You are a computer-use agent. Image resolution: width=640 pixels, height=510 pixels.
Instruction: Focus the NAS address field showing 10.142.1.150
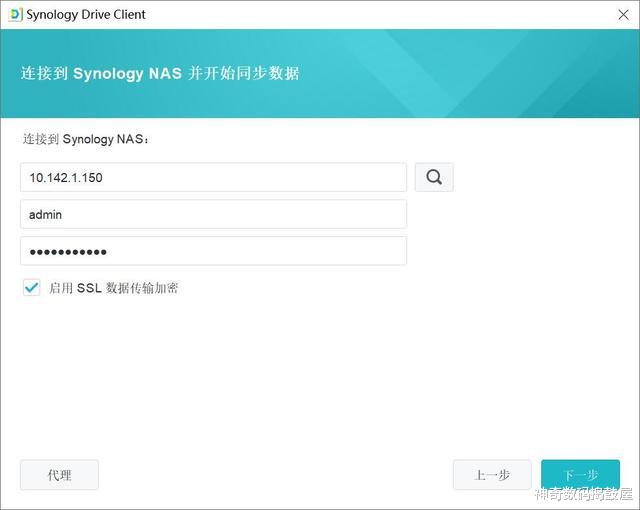pyautogui.click(x=213, y=177)
